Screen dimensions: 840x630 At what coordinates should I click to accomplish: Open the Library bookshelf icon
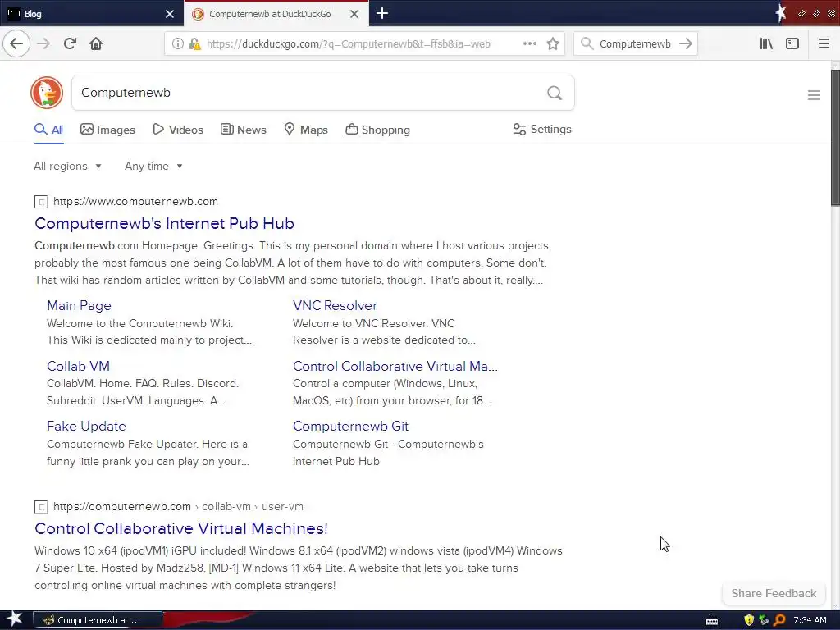click(x=766, y=43)
